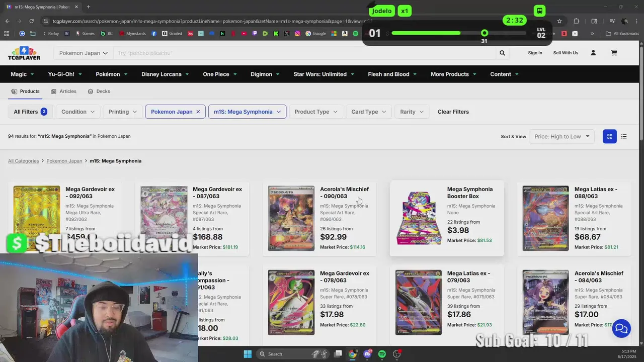Open the Myinstants bookmark
This screenshot has width=644, height=362.
point(131,34)
